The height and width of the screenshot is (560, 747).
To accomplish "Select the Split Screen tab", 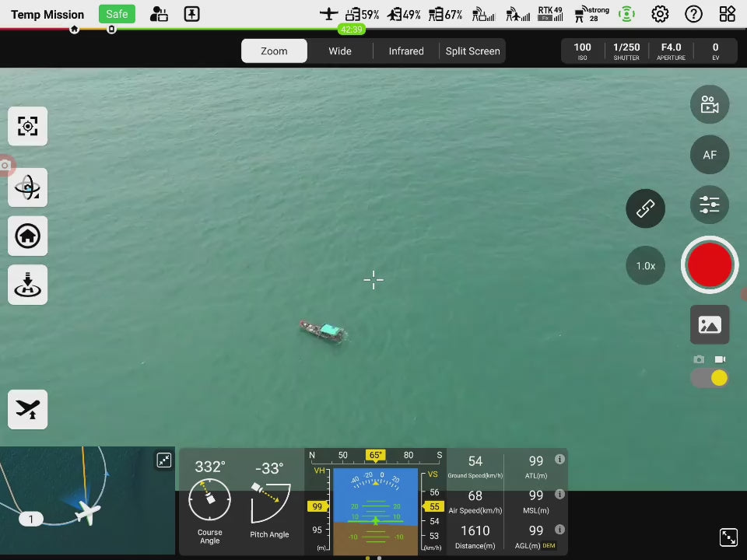I will (472, 51).
